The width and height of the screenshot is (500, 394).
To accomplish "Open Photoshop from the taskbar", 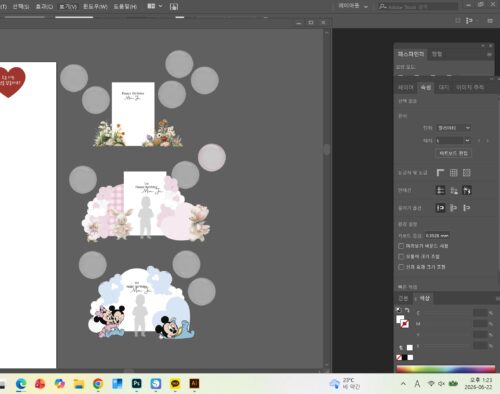I will (x=136, y=384).
